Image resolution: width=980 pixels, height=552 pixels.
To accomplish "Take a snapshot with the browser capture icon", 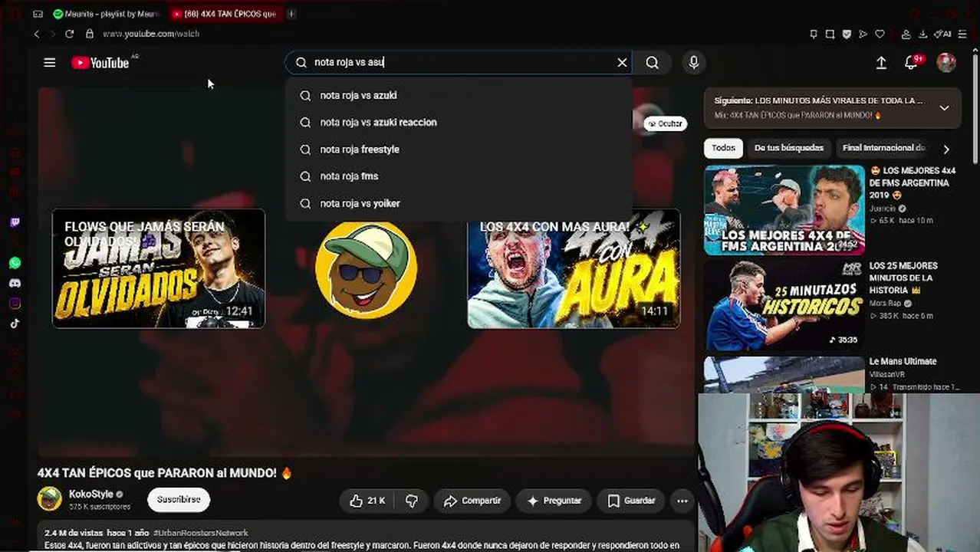I will tap(830, 34).
